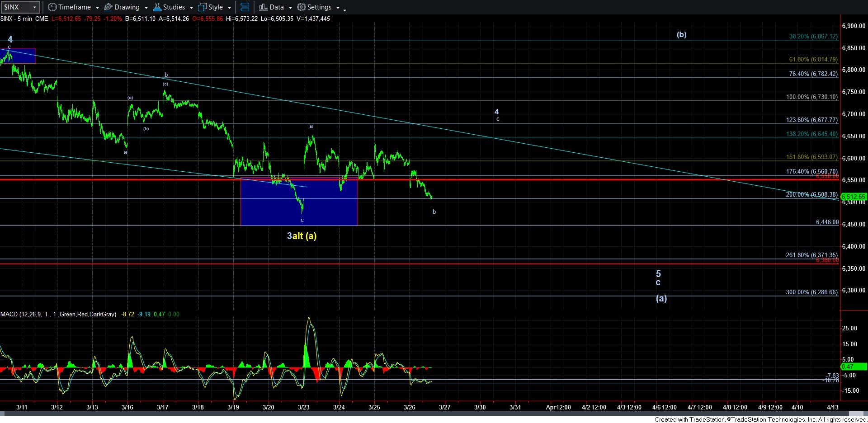Click the Settings label in toolbar
868x423 pixels.
(319, 7)
